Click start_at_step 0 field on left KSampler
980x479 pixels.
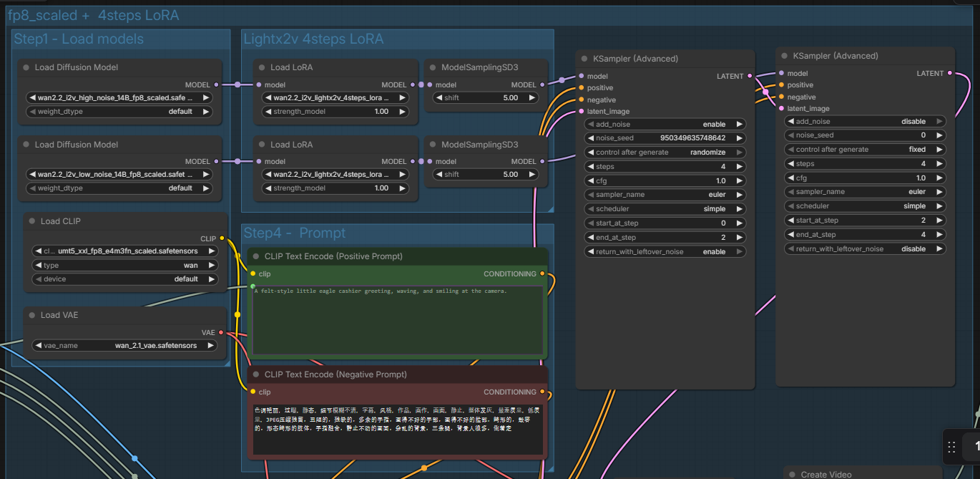pyautogui.click(x=665, y=223)
